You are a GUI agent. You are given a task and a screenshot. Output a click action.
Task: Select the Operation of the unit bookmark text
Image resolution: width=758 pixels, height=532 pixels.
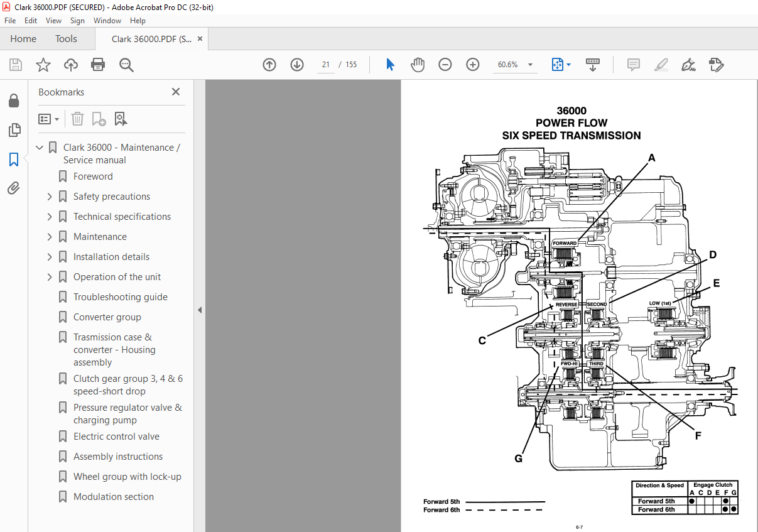coord(117,277)
